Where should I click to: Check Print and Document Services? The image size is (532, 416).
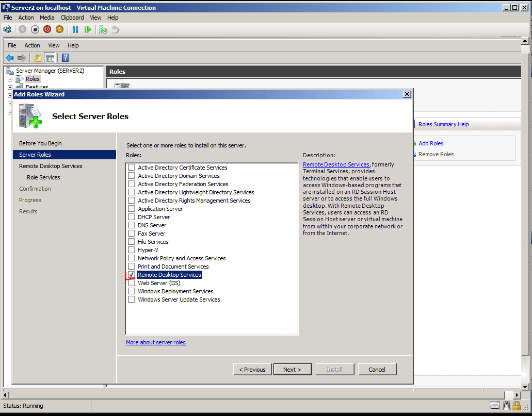tap(131, 266)
